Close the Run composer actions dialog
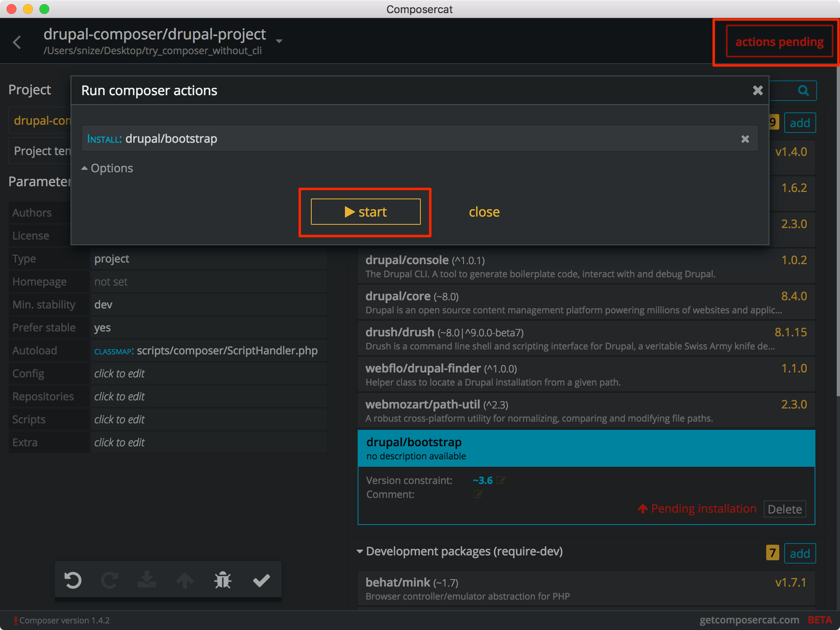This screenshot has width=840, height=630. [758, 90]
